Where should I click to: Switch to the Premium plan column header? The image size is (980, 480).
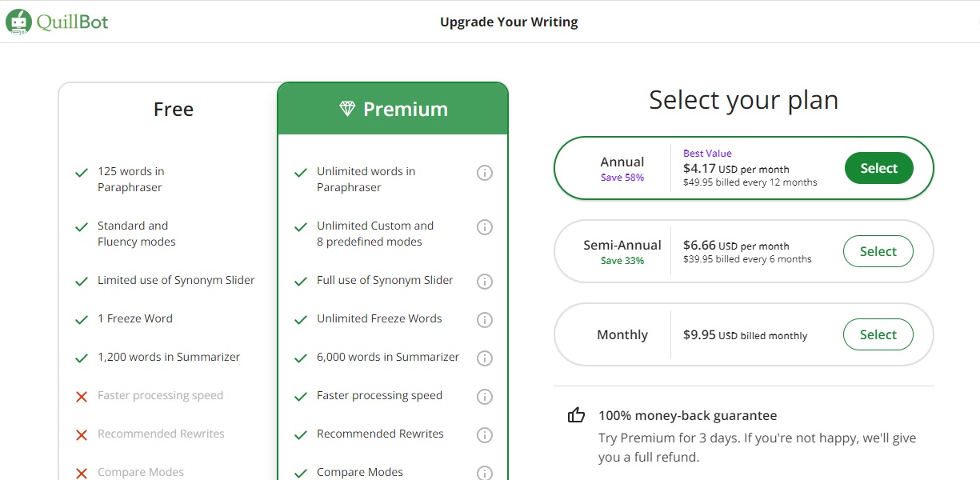[393, 109]
